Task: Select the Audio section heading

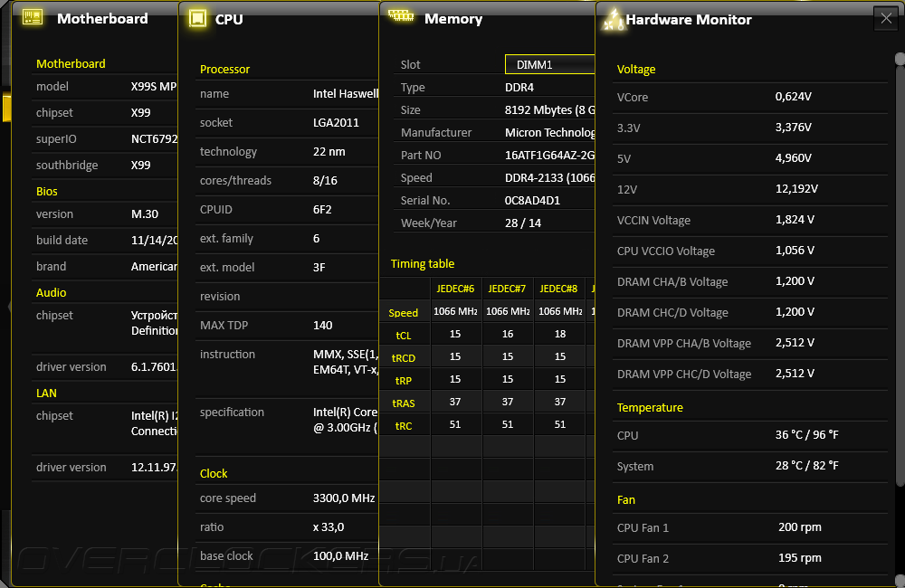Action: pos(52,292)
